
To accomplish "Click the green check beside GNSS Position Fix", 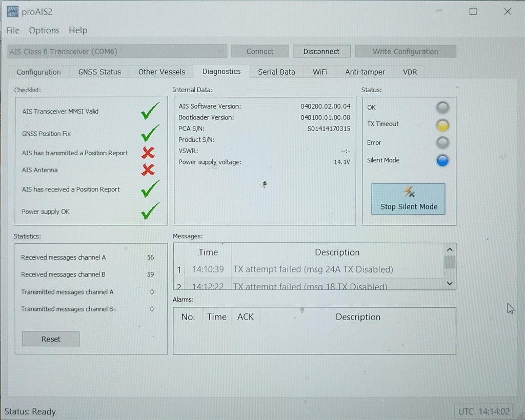I will coord(150,133).
